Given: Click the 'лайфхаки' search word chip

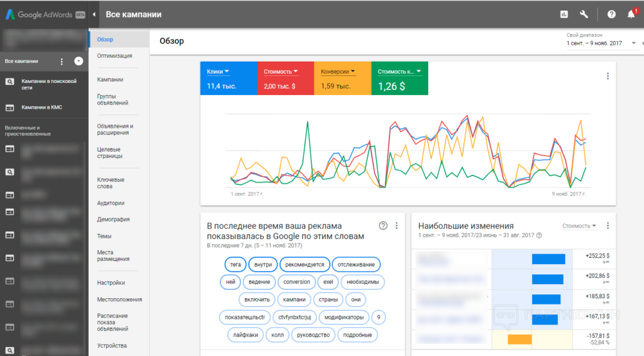Looking at the screenshot, I should pos(241,335).
